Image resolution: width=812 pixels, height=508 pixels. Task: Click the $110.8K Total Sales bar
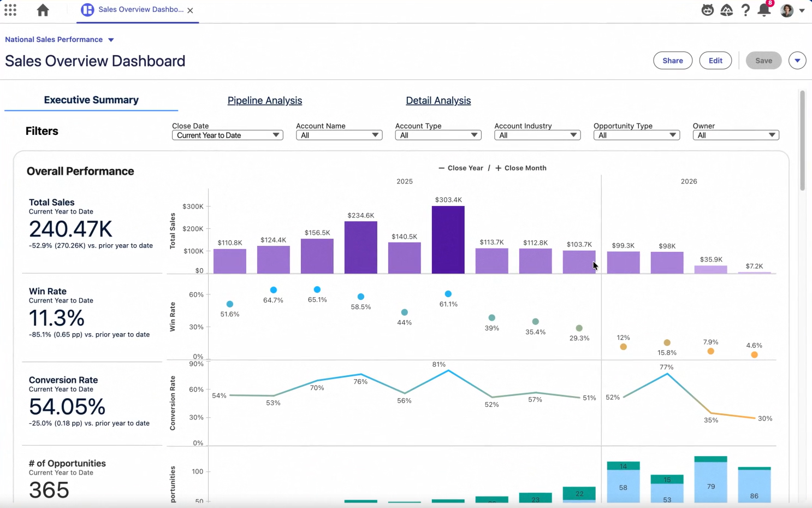(x=230, y=261)
